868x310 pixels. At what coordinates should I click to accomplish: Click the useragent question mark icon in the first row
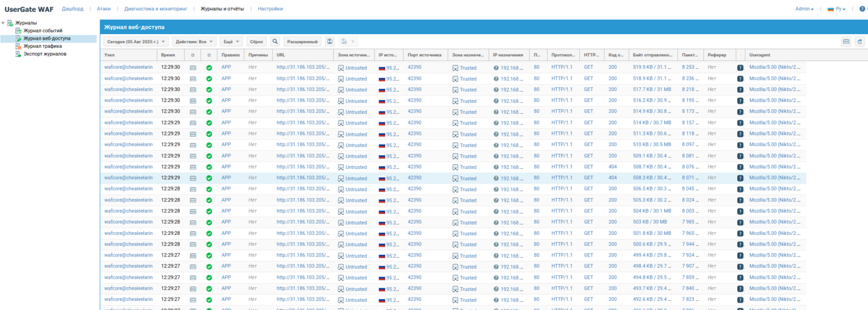(x=740, y=67)
